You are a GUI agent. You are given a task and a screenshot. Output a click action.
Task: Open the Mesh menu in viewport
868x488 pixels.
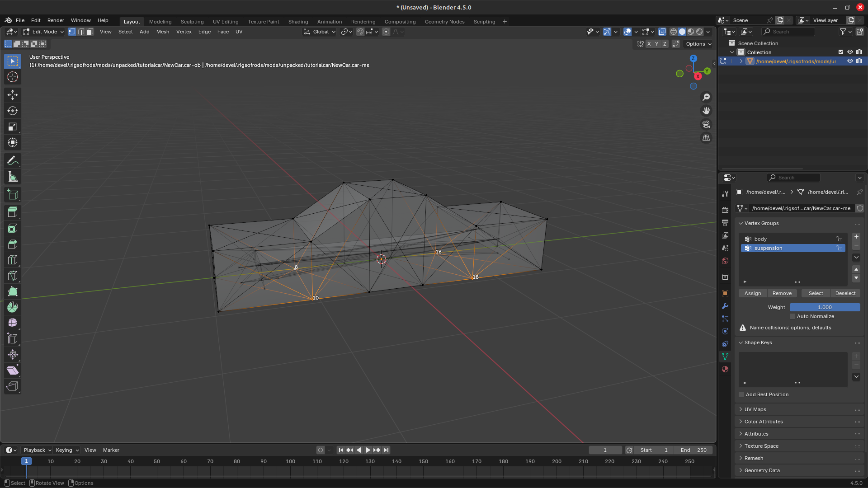pyautogui.click(x=163, y=32)
